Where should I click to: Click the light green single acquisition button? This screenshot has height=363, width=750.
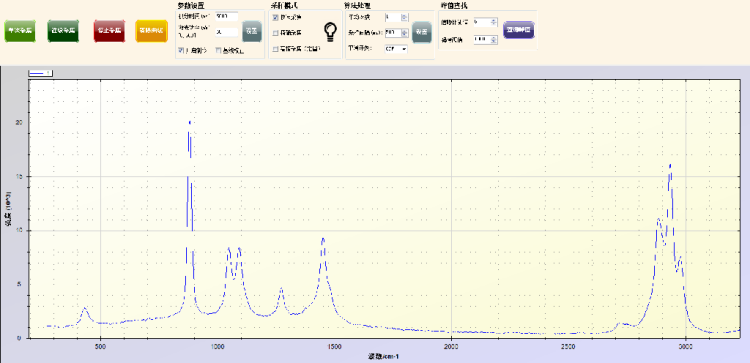coord(20,31)
